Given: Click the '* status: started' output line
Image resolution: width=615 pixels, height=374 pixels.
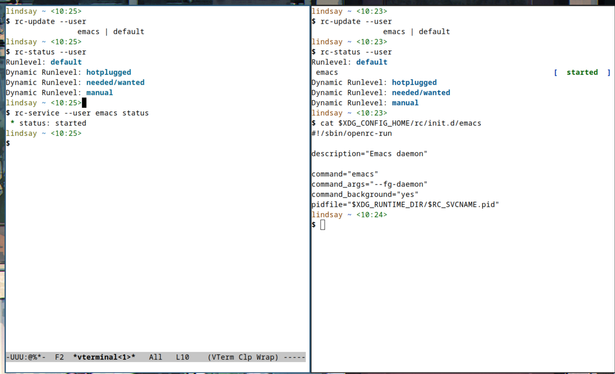Looking at the screenshot, I should [48, 123].
